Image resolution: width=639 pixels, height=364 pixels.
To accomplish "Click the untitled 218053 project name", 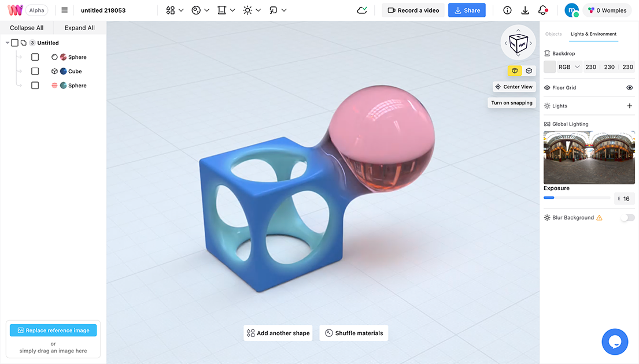I will click(103, 10).
